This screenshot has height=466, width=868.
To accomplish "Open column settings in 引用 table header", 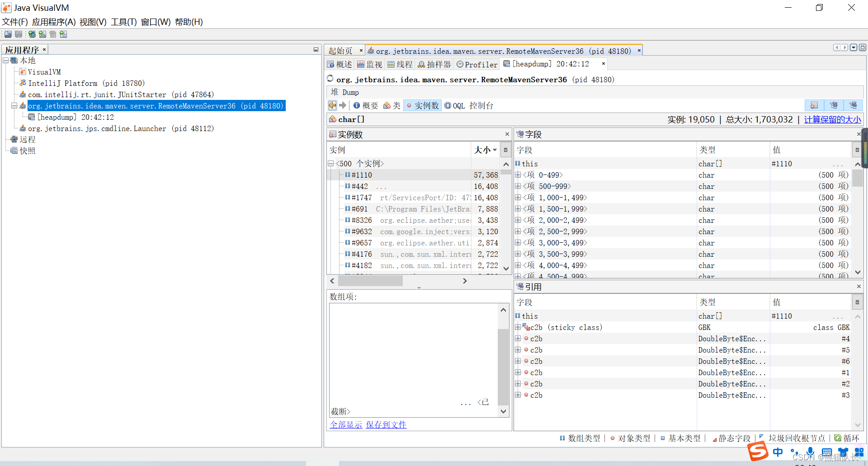I will click(857, 302).
